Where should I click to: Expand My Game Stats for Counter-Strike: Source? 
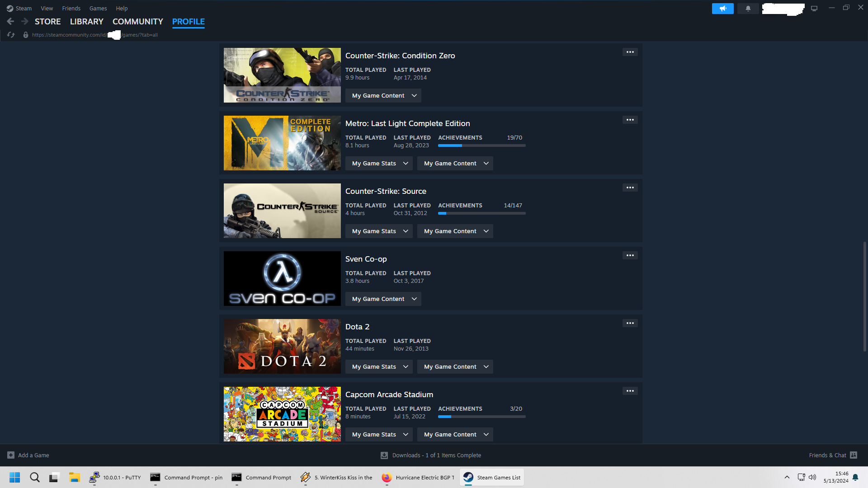pyautogui.click(x=379, y=231)
